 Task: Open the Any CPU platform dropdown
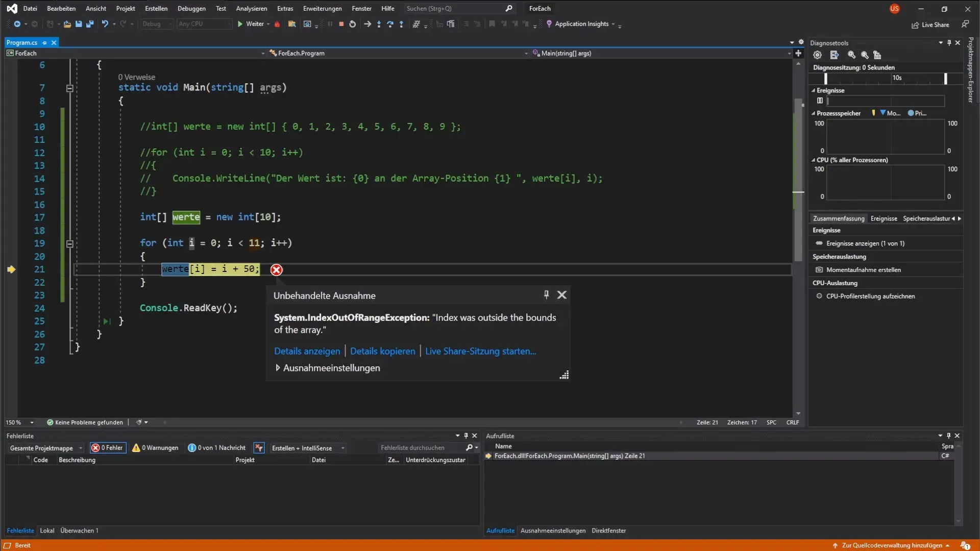click(x=204, y=24)
